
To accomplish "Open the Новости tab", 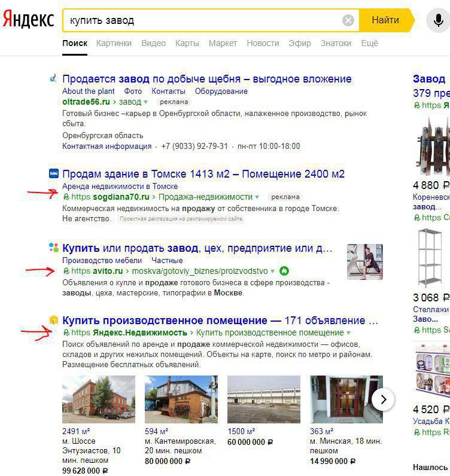I will pyautogui.click(x=263, y=43).
